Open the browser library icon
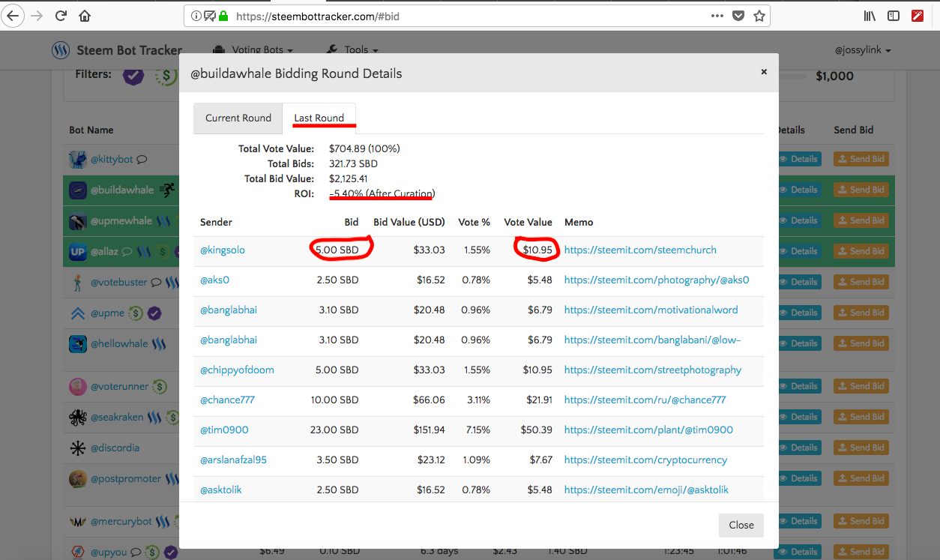Image resolution: width=940 pixels, height=560 pixels. pos(870,15)
